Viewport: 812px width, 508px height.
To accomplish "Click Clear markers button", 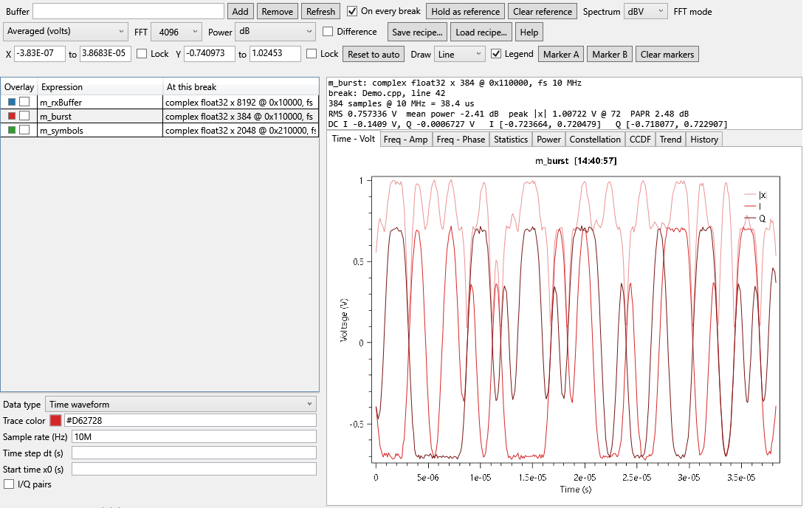I will point(667,55).
